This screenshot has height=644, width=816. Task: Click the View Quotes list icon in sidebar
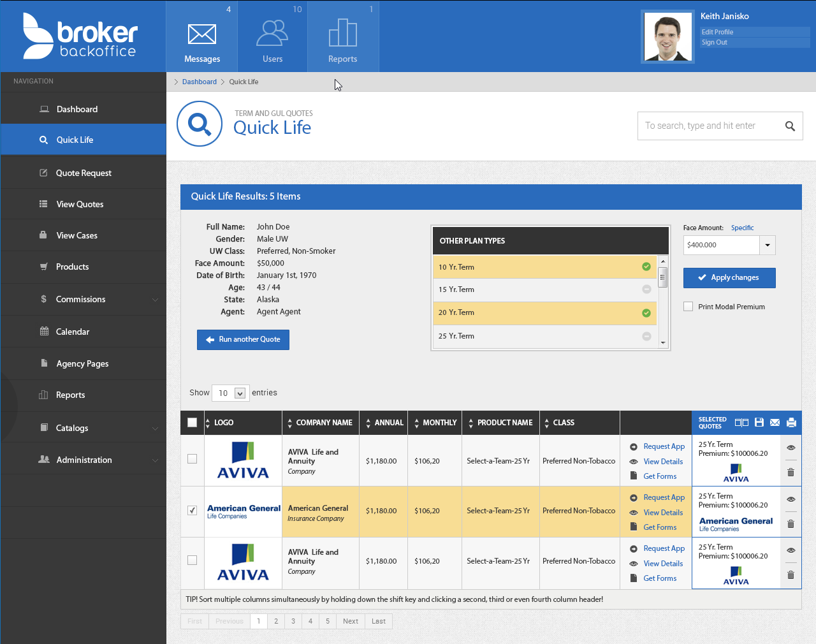click(x=43, y=204)
